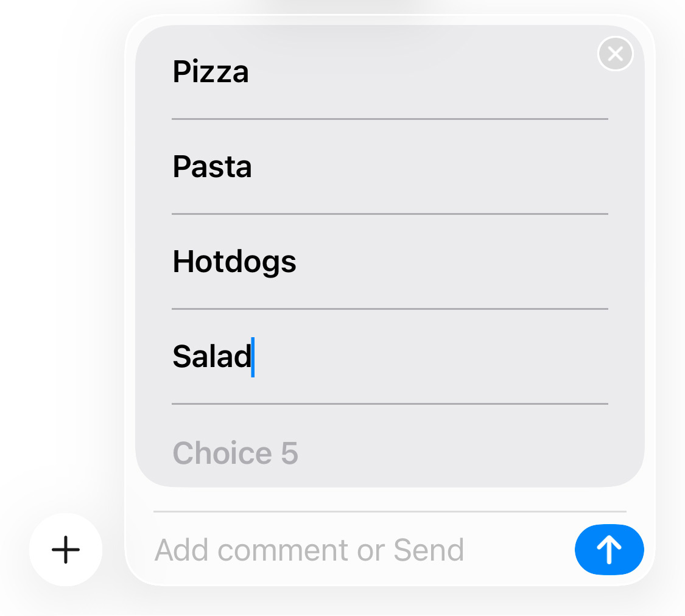Click the Hotdogs text in third row
This screenshot has width=685, height=616.
(234, 262)
